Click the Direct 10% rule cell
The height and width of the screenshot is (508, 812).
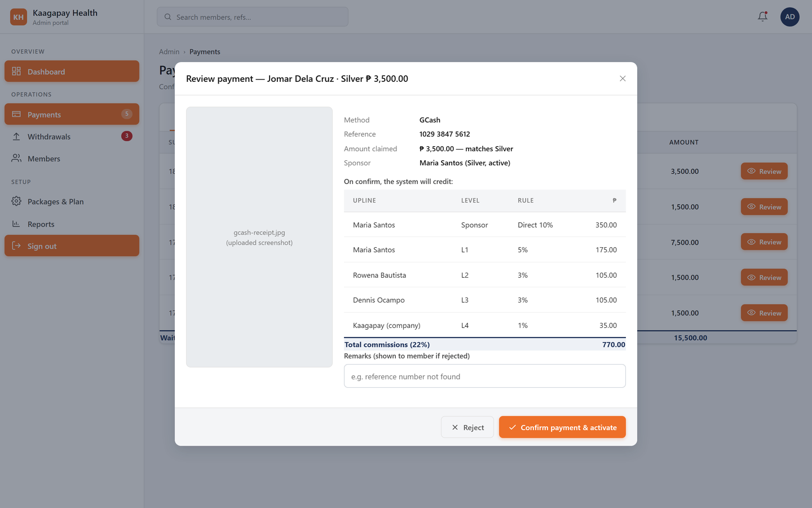[535, 225]
